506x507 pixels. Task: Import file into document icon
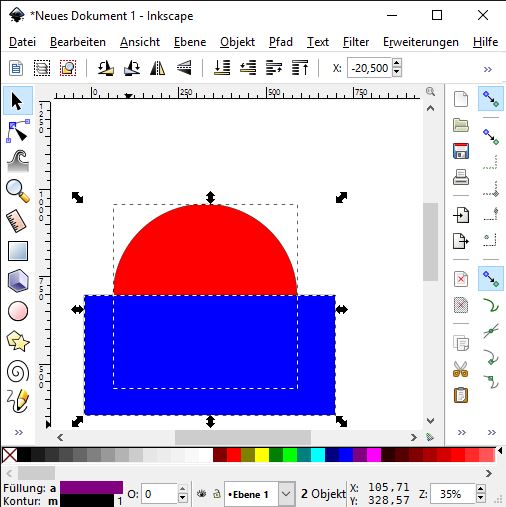(461, 215)
